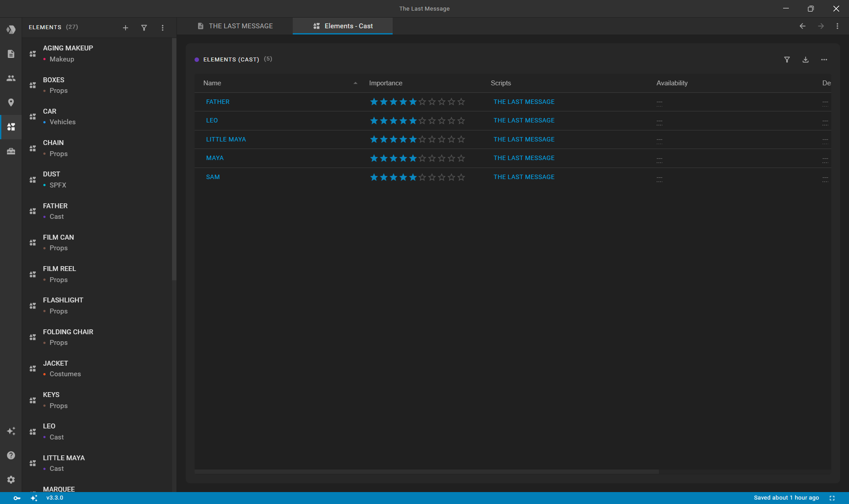
Task: Click the key icon in status bar
Action: pyautogui.click(x=17, y=498)
